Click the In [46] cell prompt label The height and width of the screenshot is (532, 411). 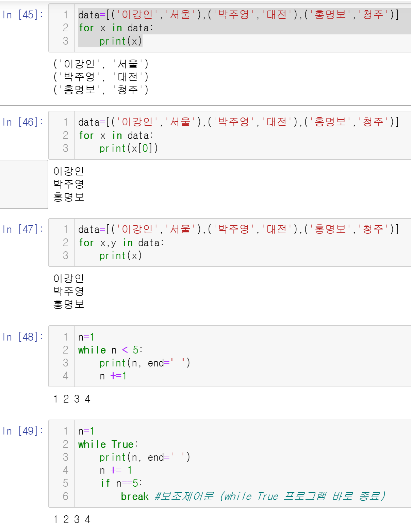pyautogui.click(x=23, y=122)
